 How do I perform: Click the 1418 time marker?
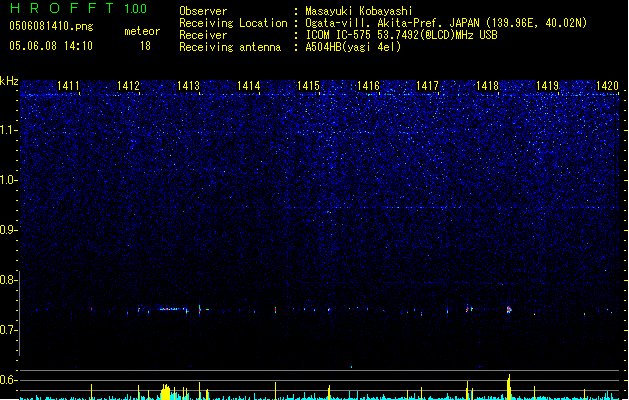point(487,86)
